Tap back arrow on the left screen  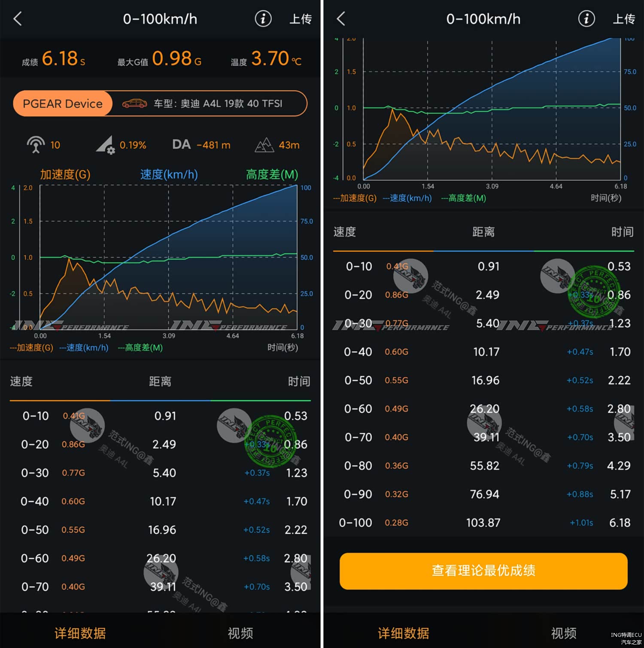18,19
